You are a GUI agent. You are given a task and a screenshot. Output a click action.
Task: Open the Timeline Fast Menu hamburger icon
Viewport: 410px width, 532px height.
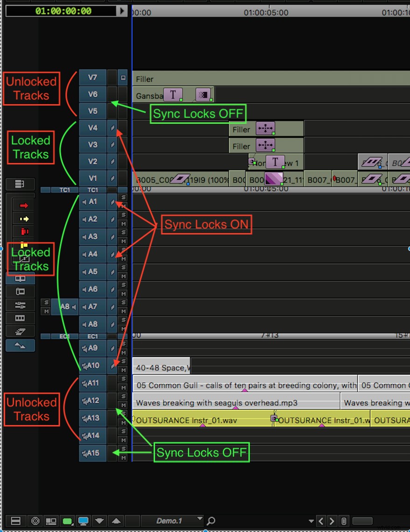15,521
